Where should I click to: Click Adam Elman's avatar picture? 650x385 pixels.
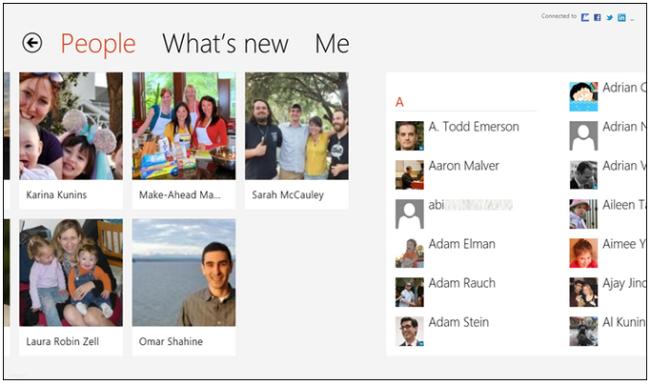410,253
